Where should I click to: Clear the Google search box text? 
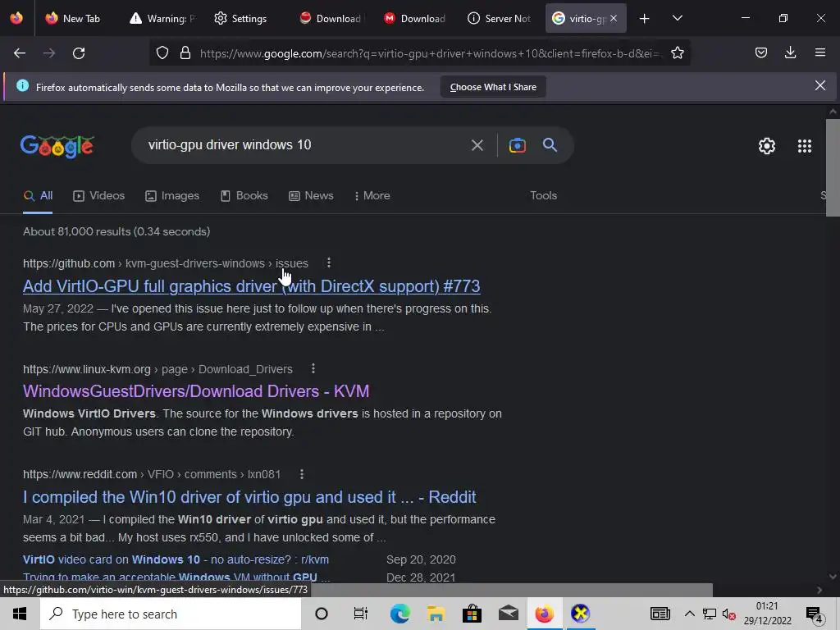click(x=477, y=145)
